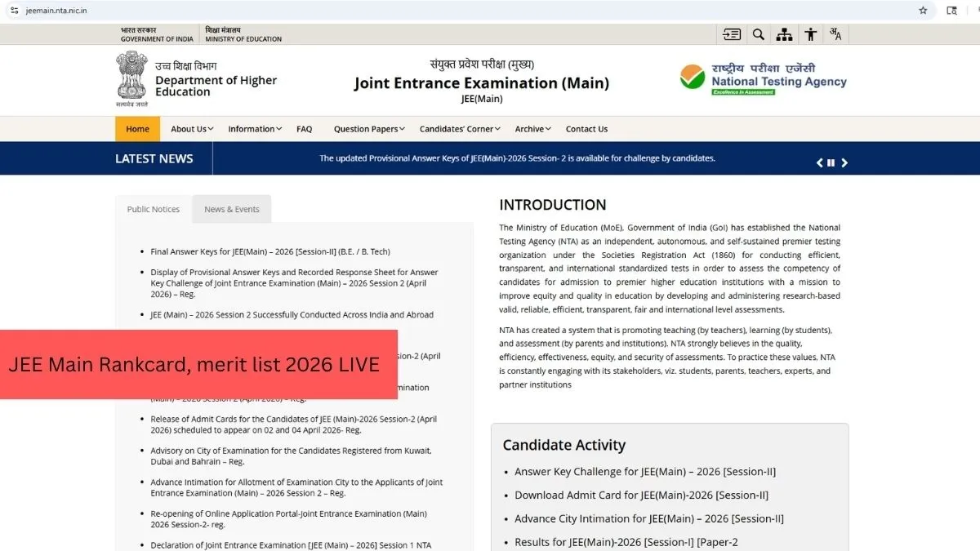Click the skip to main content icon

point(732,34)
